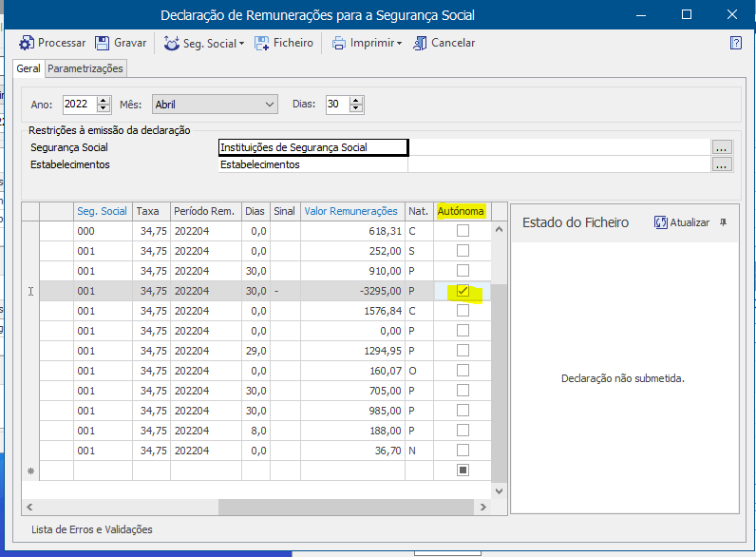Viewport: 756px width, 557px height.
Task: Open the help question mark icon
Action: (735, 43)
